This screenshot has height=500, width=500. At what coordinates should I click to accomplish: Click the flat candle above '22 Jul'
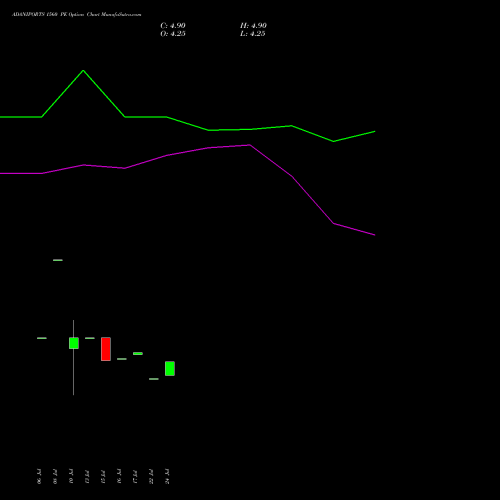click(x=154, y=379)
